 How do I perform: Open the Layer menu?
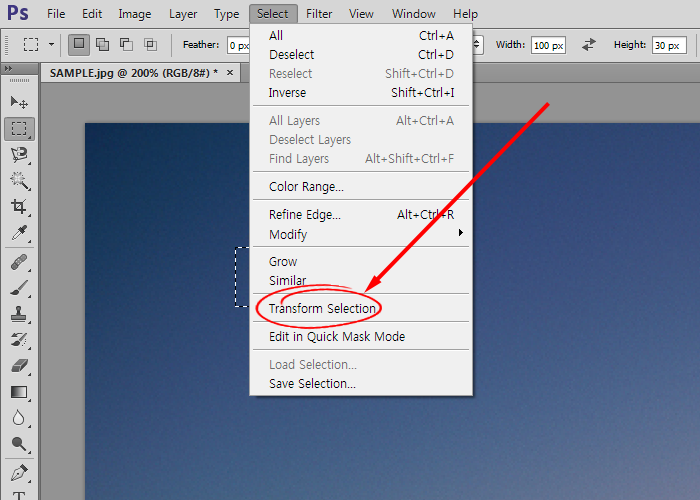183,14
